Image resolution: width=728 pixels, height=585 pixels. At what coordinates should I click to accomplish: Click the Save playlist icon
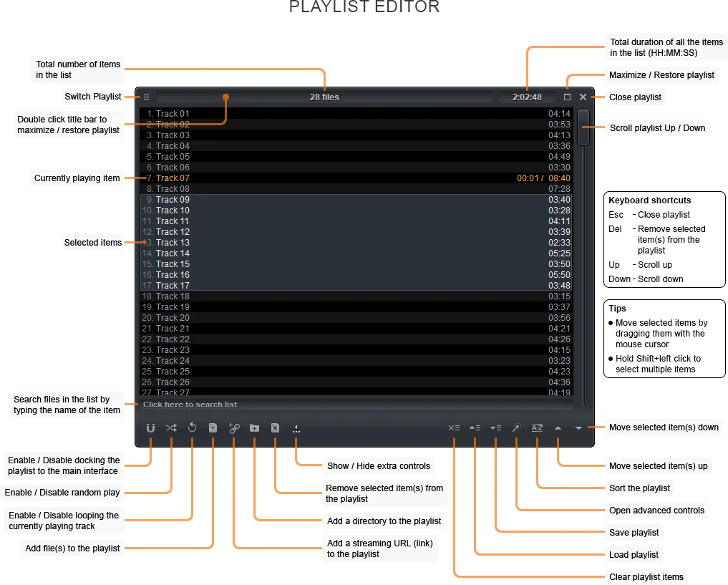coord(496,428)
